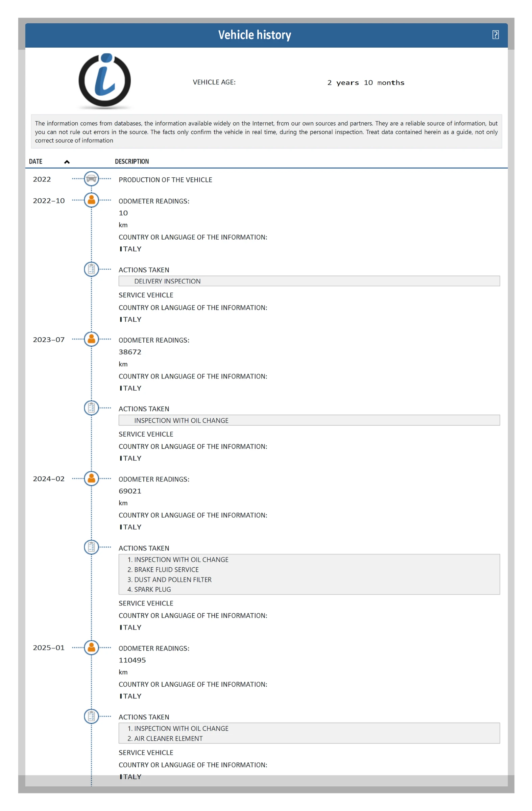Click the DUST AND POLLEN FILTER entry
Screen dimensions: 532x811
pos(172,580)
